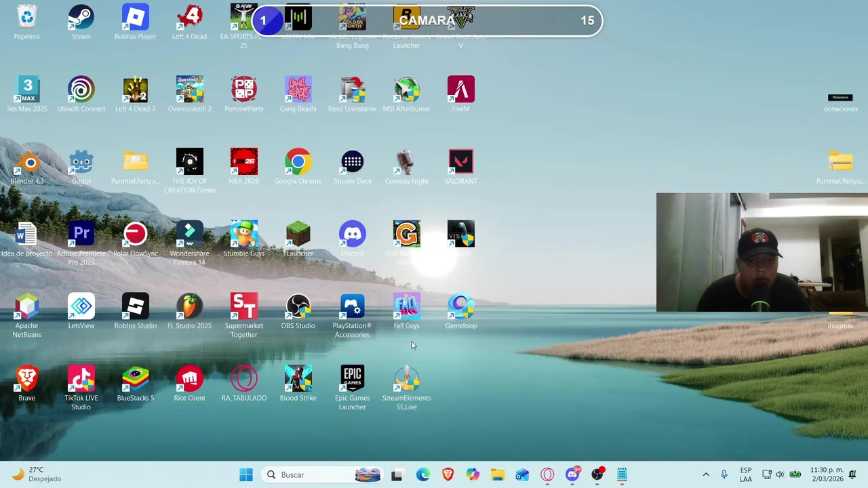868x488 pixels.
Task: Open Microsoft Edge from the taskbar
Action: (422, 475)
